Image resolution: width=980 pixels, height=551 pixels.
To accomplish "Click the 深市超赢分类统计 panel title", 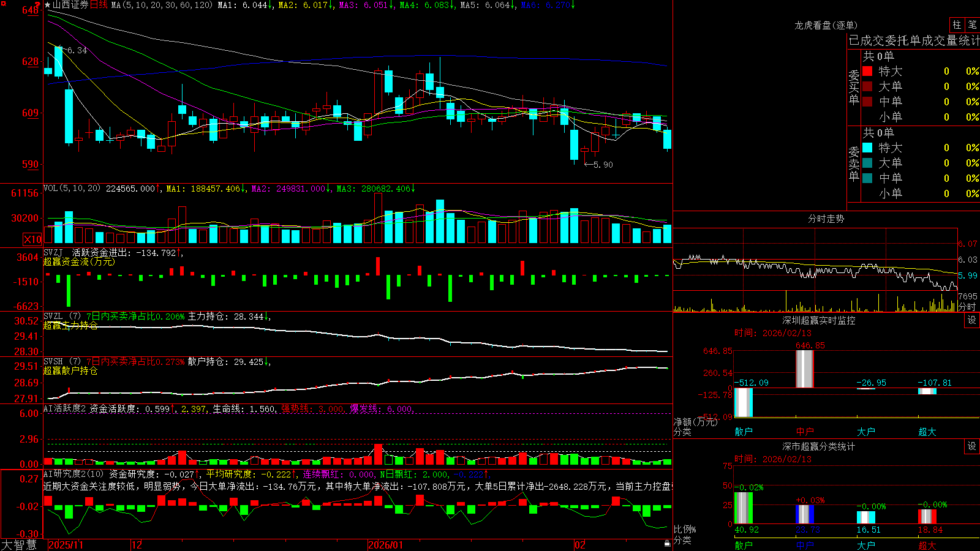I will pyautogui.click(x=819, y=446).
